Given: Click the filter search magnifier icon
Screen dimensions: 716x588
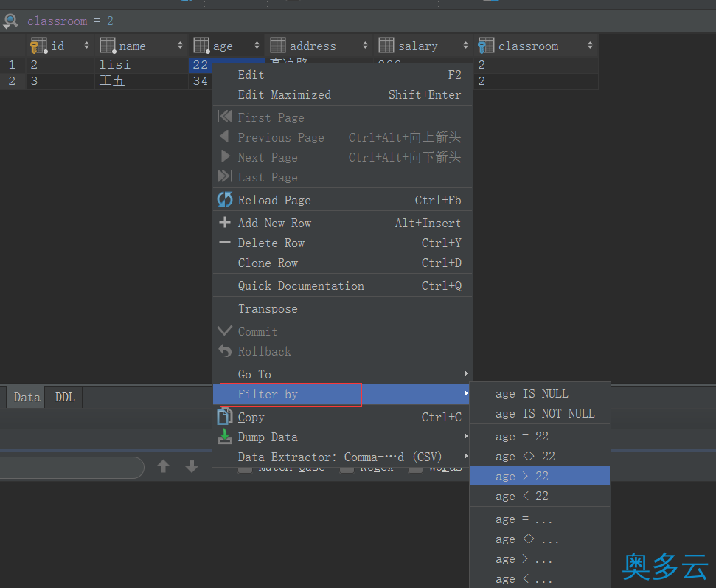Looking at the screenshot, I should pos(10,21).
